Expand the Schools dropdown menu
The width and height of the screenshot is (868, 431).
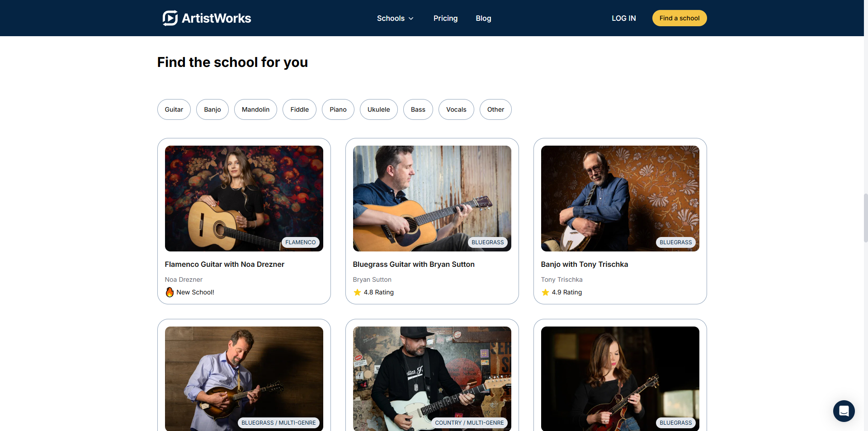point(395,18)
